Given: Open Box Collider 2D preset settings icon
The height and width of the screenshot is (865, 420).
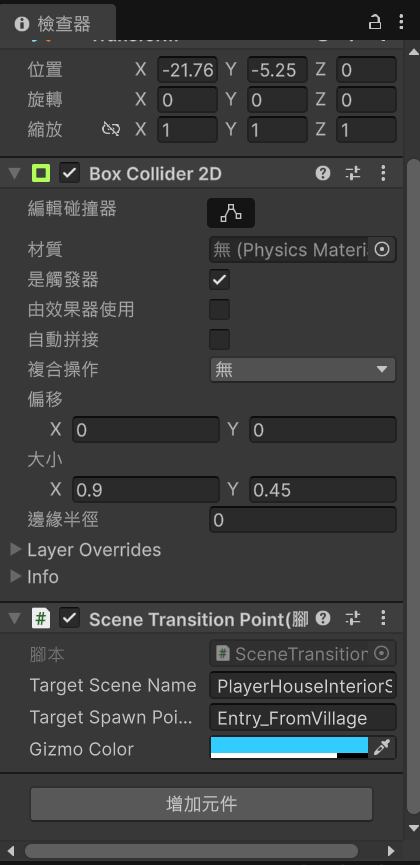Looking at the screenshot, I should click(x=353, y=173).
